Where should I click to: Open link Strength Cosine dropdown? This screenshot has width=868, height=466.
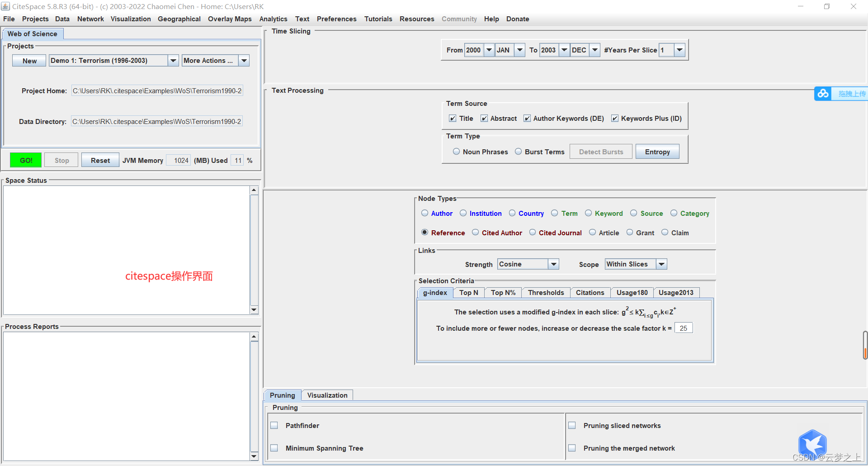point(553,264)
